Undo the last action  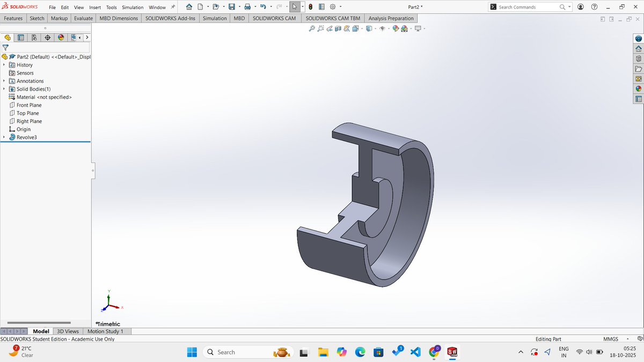pos(263,7)
